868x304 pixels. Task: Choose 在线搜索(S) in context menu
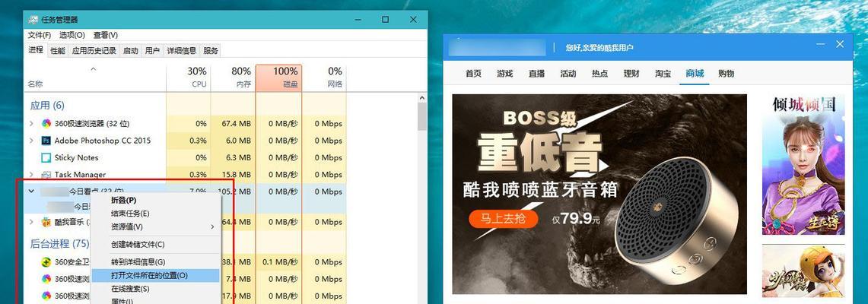click(155, 289)
